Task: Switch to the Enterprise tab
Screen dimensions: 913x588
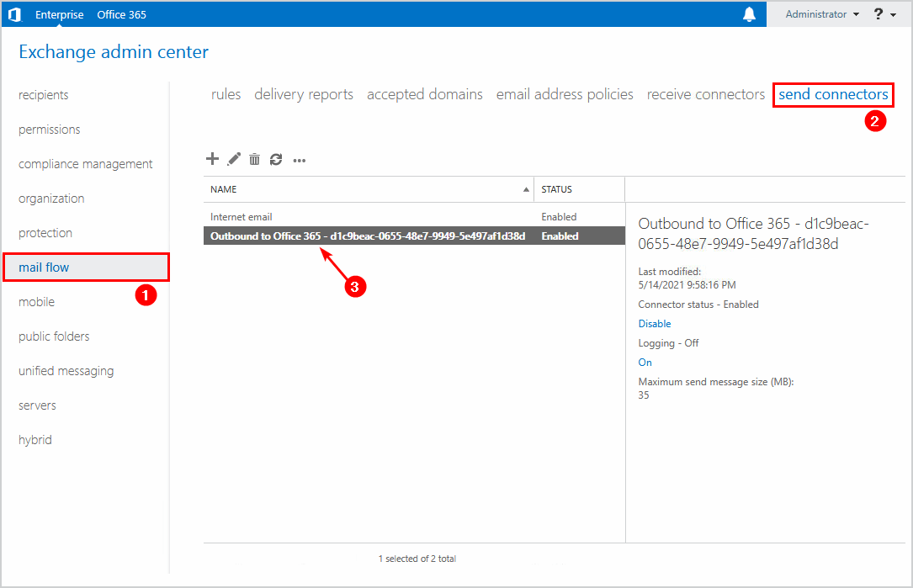Action: click(60, 14)
